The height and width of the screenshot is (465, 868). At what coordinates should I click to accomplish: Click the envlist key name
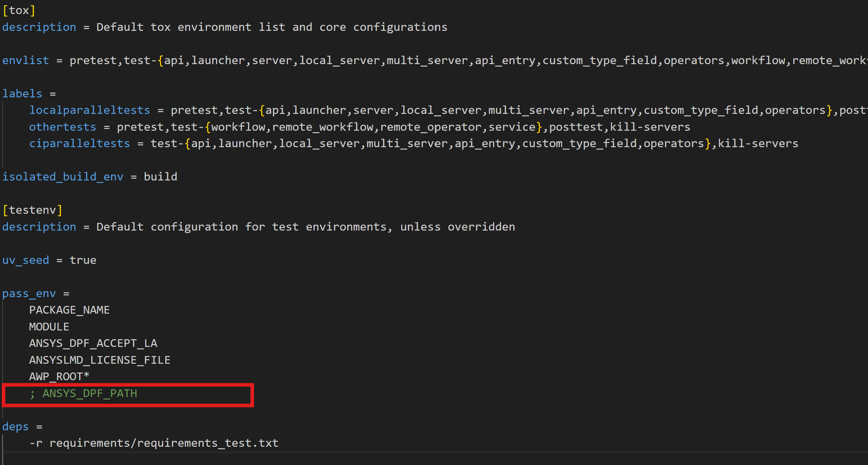click(x=25, y=60)
